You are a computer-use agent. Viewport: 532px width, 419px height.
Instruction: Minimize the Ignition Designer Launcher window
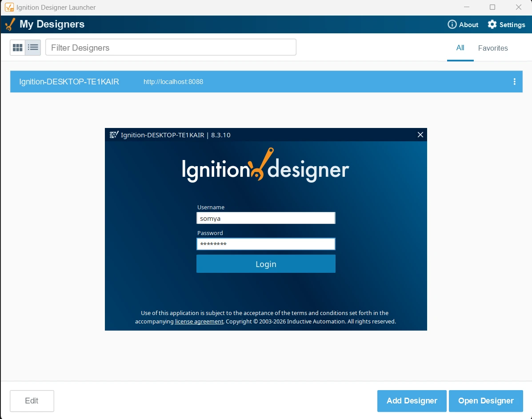point(467,7)
